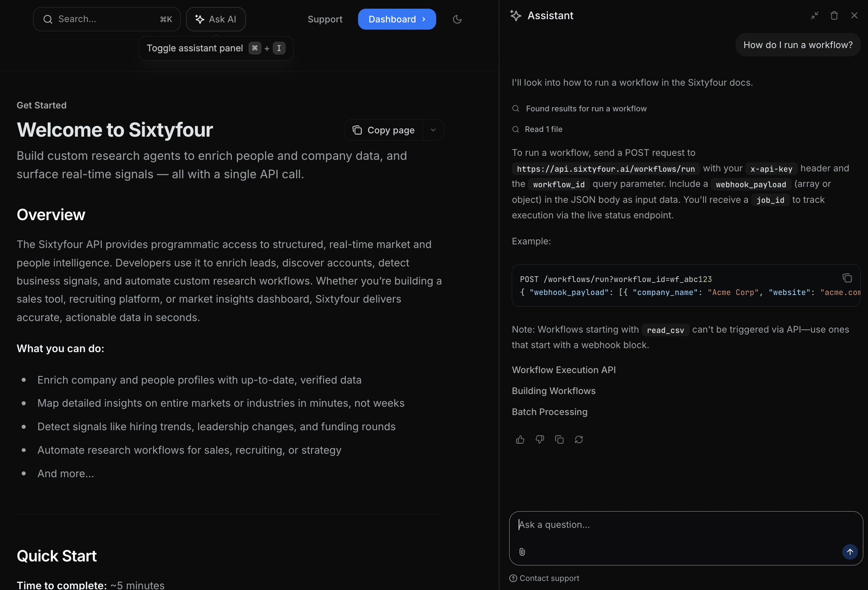Open the Support menu item
The height and width of the screenshot is (590, 868).
tap(324, 19)
